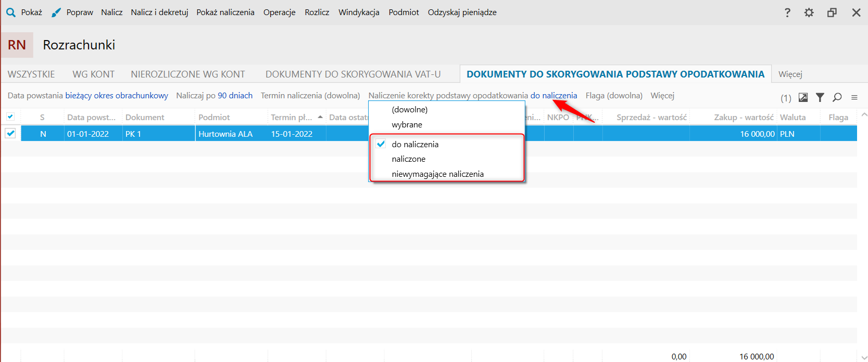This screenshot has height=362, width=868.
Task: Open the list hamburger menu icon
Action: point(854,97)
